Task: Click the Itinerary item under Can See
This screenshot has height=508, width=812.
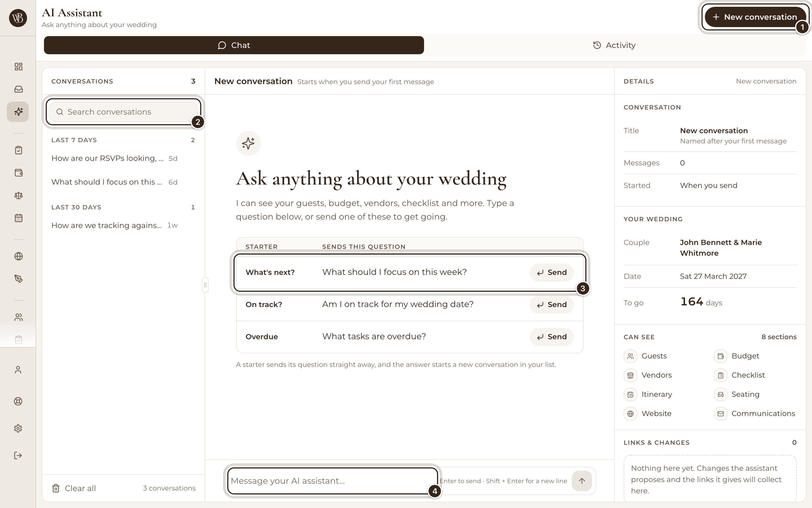Action: coord(648,394)
